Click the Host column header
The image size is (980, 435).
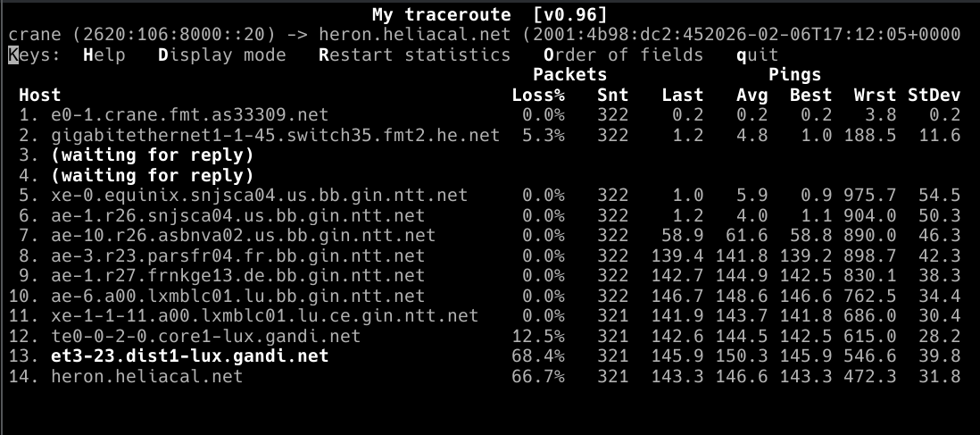click(x=39, y=95)
